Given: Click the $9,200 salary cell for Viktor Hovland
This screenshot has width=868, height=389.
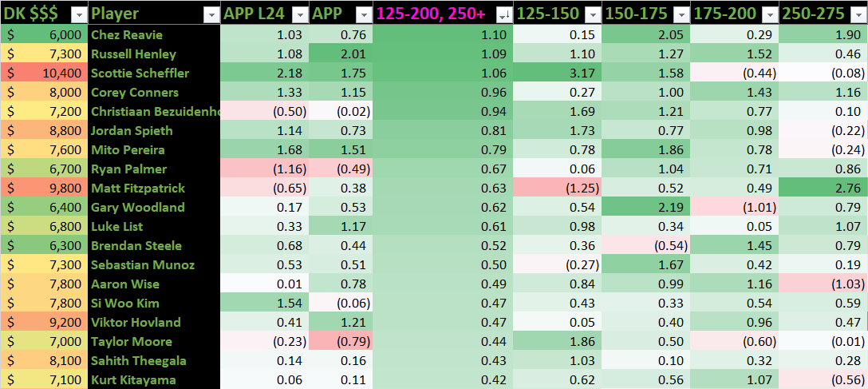Looking at the screenshot, I should pos(44,323).
